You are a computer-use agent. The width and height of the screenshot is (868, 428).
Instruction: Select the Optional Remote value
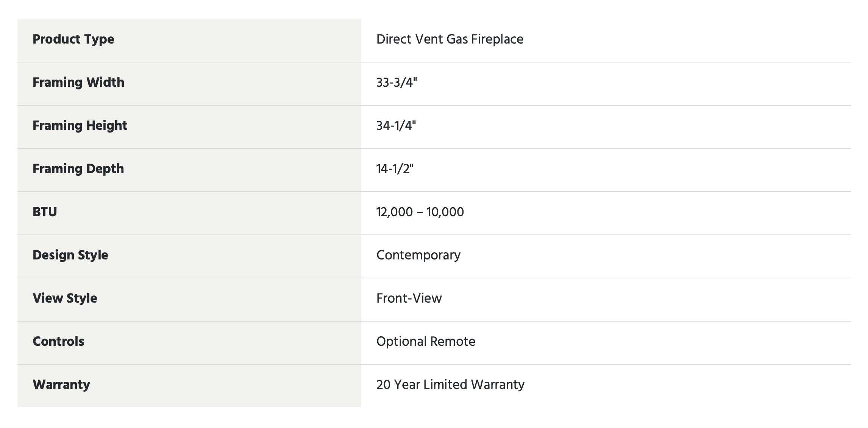[x=426, y=342]
